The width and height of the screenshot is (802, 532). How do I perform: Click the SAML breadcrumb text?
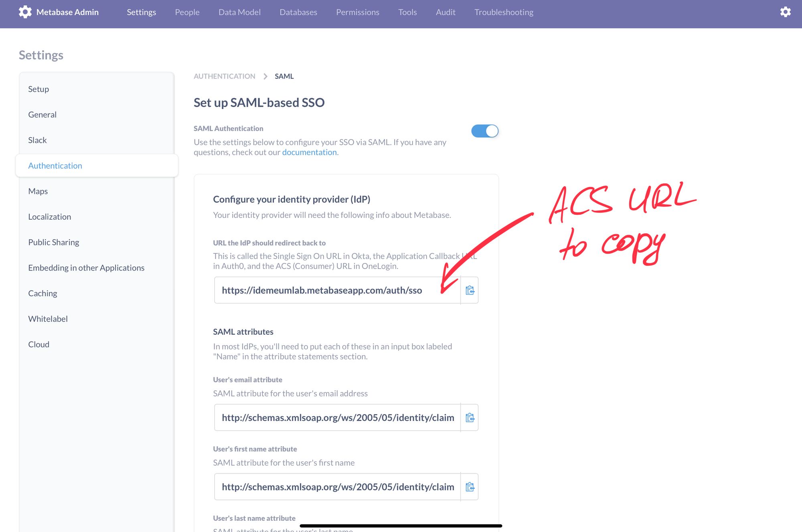coord(284,76)
